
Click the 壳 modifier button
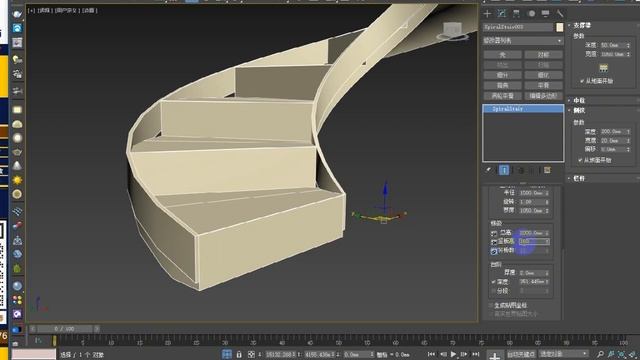tap(502, 55)
